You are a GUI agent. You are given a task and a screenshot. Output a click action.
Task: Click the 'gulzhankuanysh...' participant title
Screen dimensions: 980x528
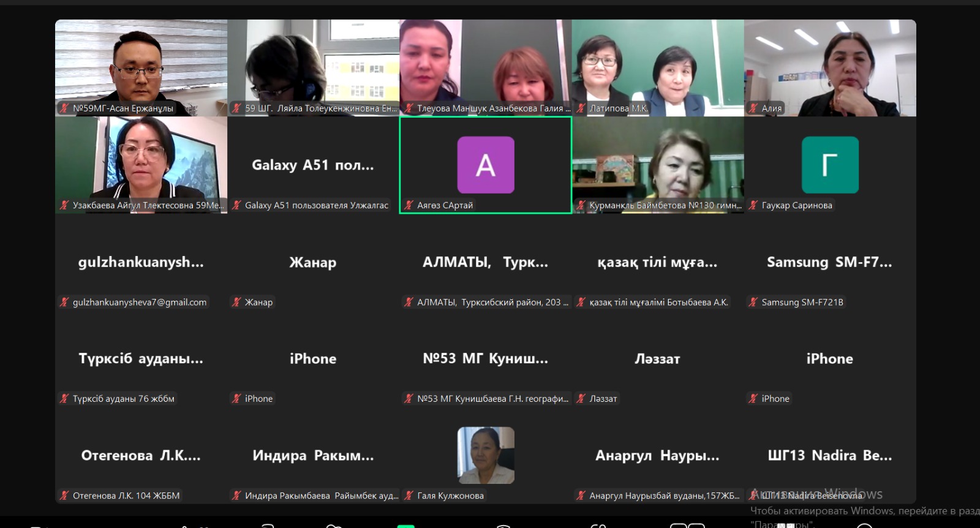click(x=141, y=262)
